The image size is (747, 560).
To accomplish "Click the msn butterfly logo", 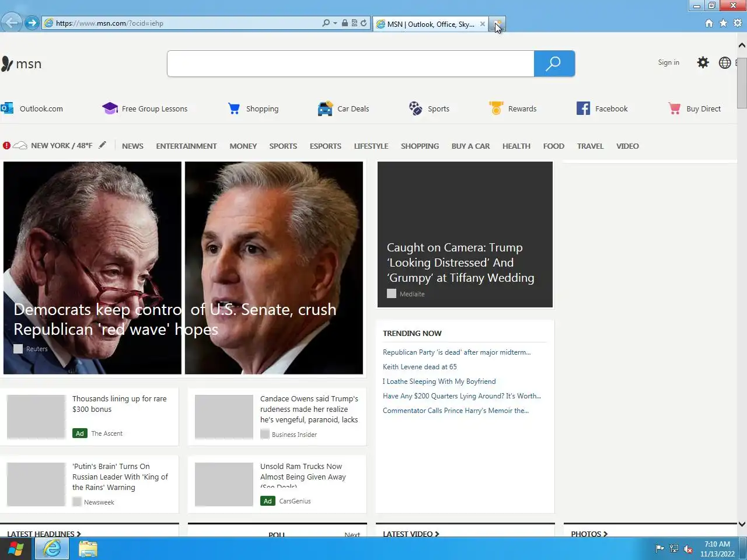I will 21,64.
